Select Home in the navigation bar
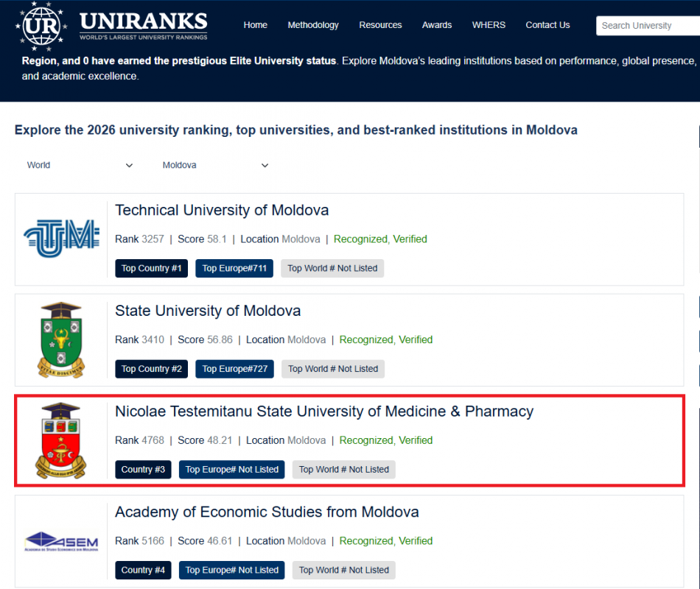 tap(255, 24)
